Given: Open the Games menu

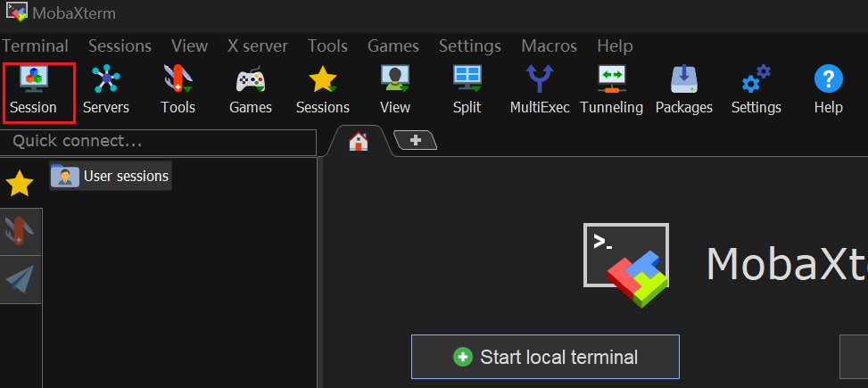Looking at the screenshot, I should pyautogui.click(x=393, y=46).
